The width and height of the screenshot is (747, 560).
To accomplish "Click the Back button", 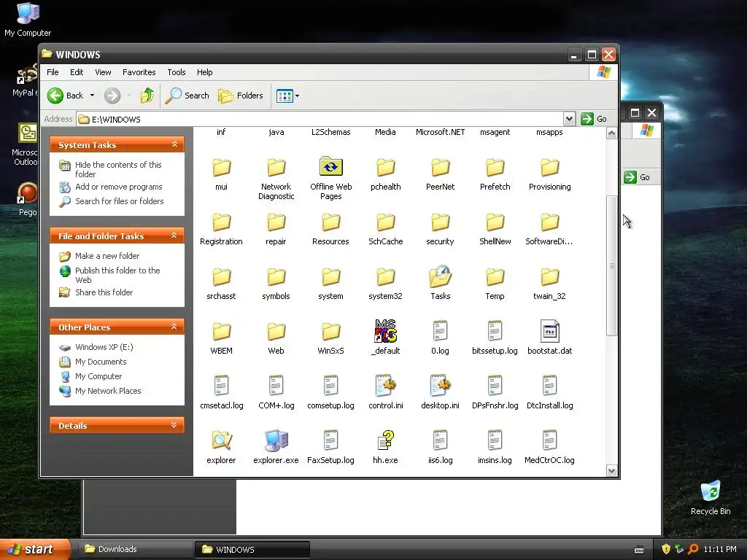I will click(65, 96).
